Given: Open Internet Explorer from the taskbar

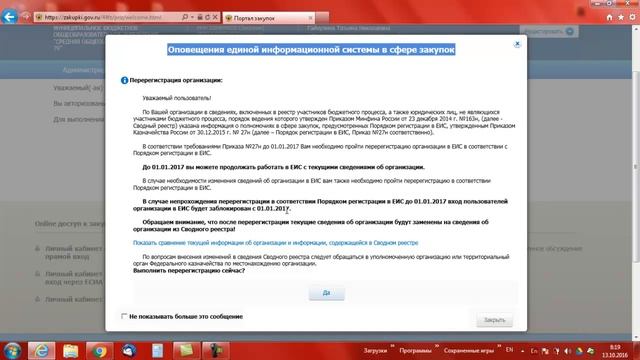Looking at the screenshot, I should pos(41,351).
